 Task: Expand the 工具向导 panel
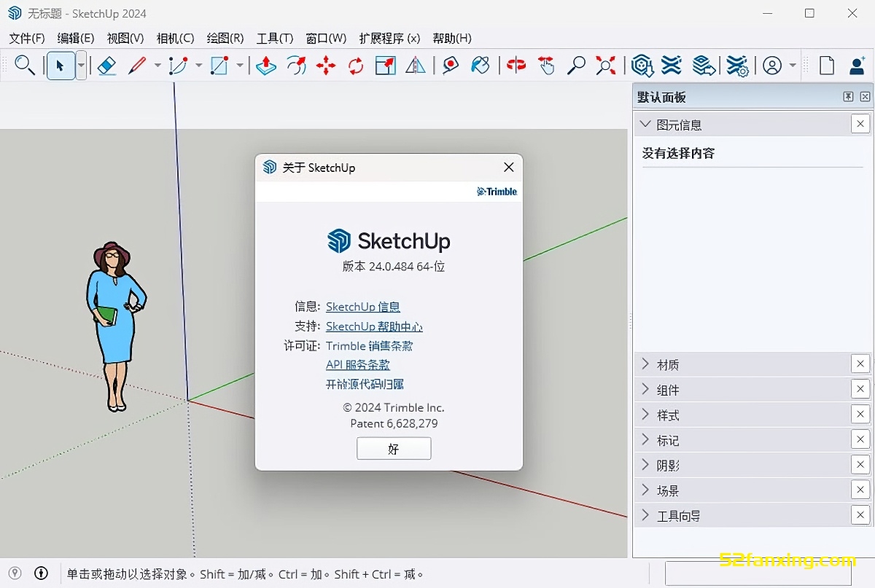click(645, 515)
